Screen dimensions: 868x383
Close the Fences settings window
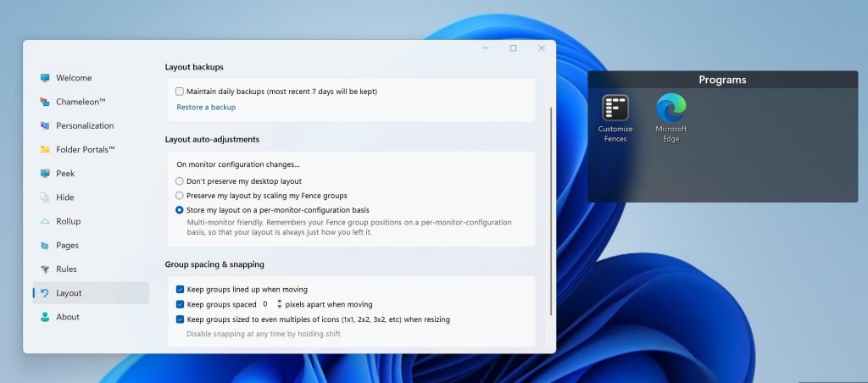(542, 48)
